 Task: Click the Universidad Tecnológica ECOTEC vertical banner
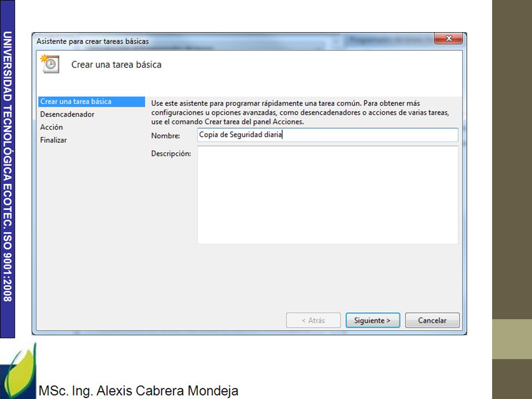tap(7, 168)
